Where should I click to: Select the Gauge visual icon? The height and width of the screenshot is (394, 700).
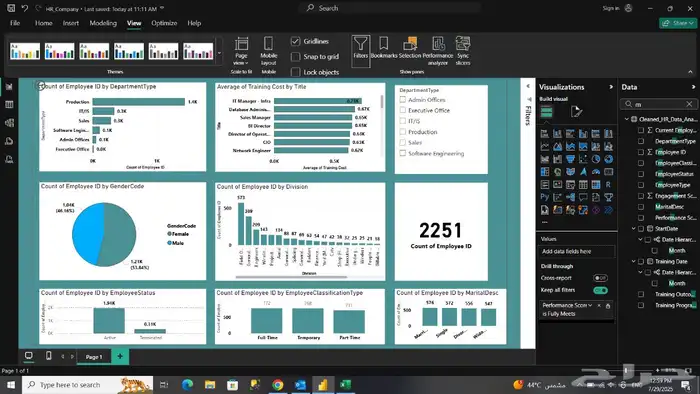pos(596,172)
